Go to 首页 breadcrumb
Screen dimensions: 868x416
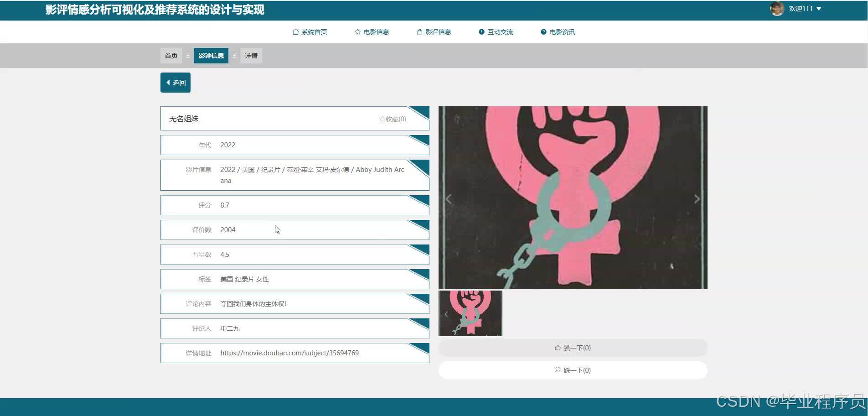(x=171, y=56)
